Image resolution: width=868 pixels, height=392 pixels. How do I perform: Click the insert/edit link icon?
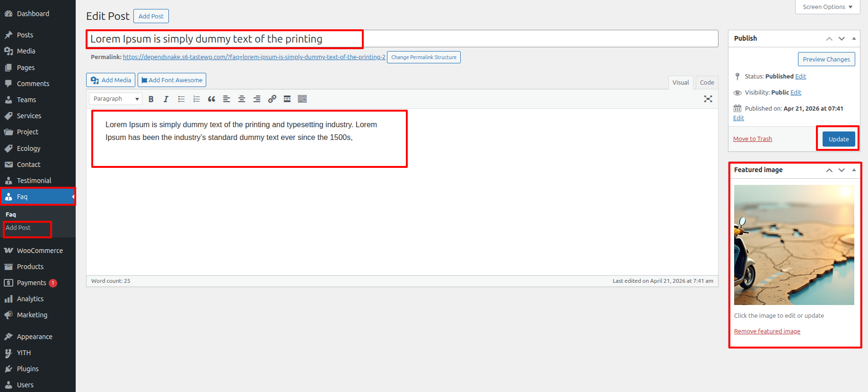point(272,99)
